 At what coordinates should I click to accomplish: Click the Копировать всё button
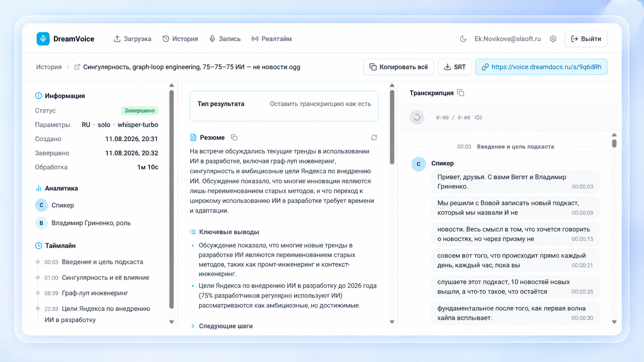399,67
